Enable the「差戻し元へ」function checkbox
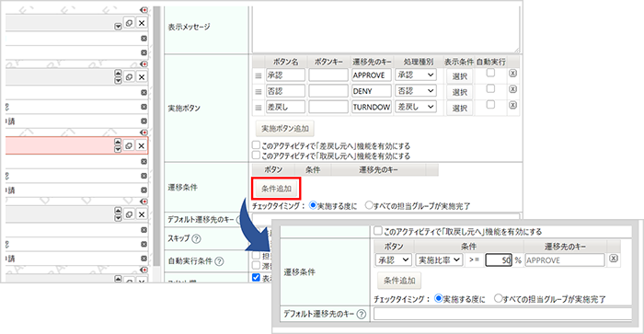 coord(256,145)
